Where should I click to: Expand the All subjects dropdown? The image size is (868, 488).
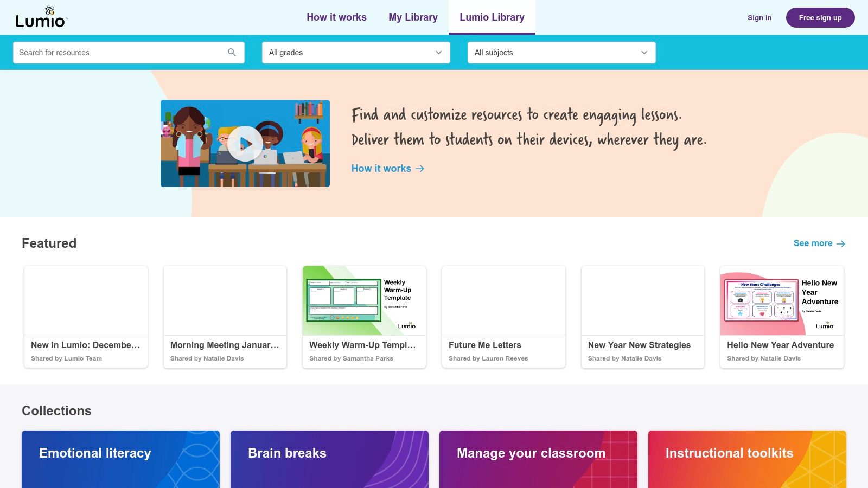pyautogui.click(x=561, y=52)
